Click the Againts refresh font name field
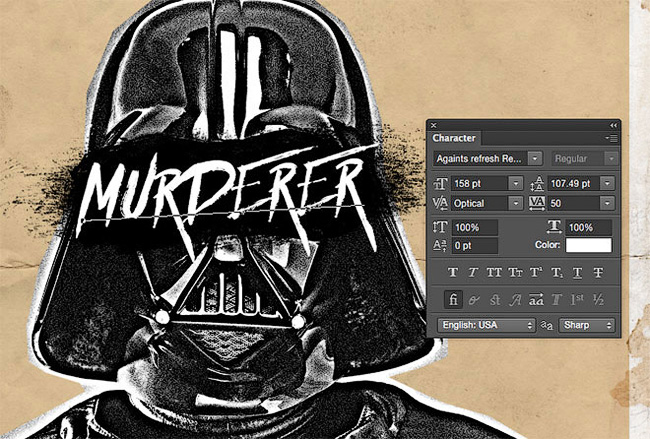 click(x=481, y=158)
